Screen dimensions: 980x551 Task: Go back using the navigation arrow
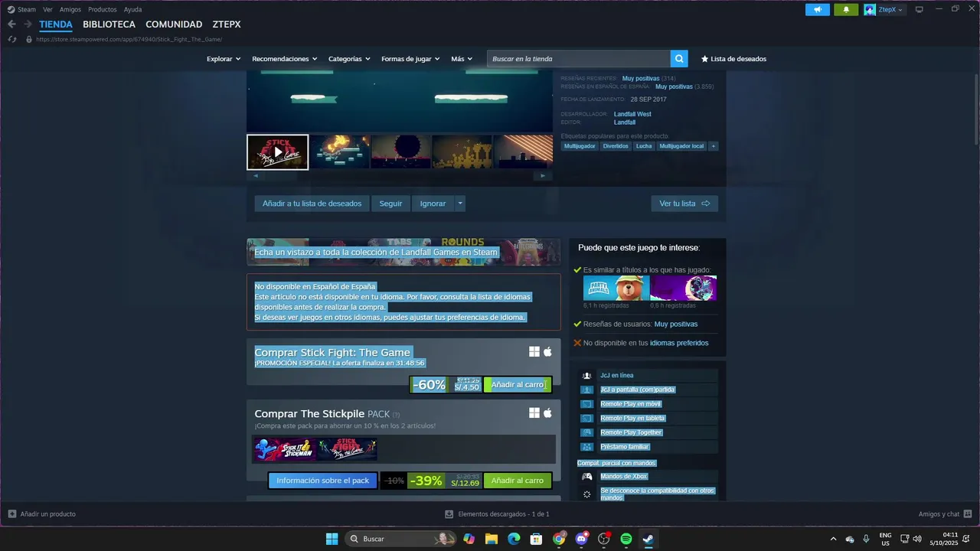[x=11, y=24]
